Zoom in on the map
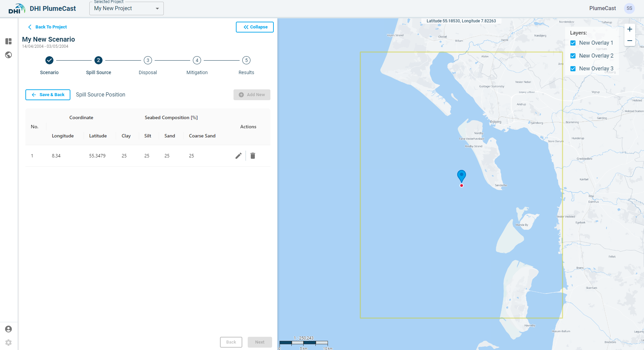644x350 pixels. click(629, 29)
